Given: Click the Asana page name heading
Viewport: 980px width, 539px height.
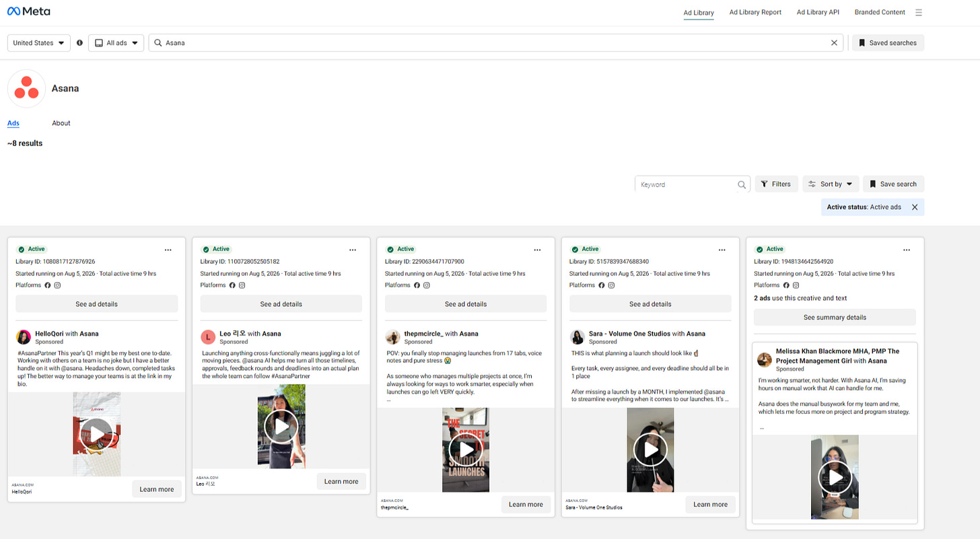Looking at the screenshot, I should [x=65, y=88].
